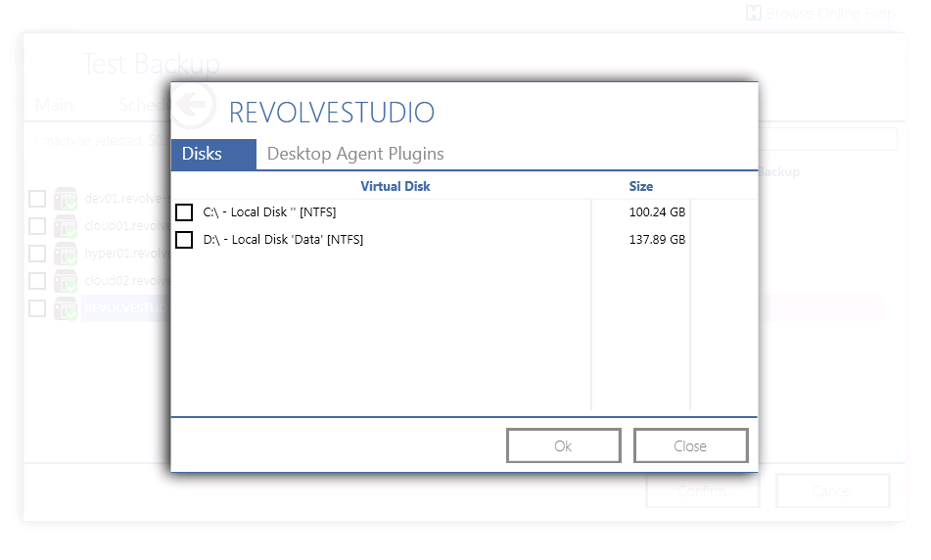
Task: Open the Desktop Agent Plugins tab
Action: 355,155
